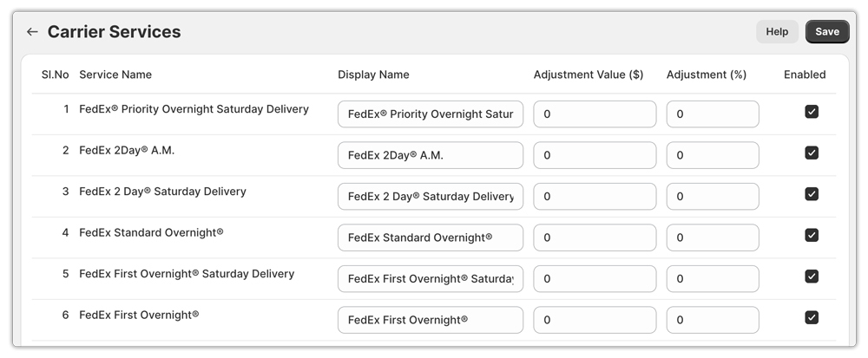Click the 'Adjustment (%)' column header
This screenshot has width=868, height=358.
707,75
